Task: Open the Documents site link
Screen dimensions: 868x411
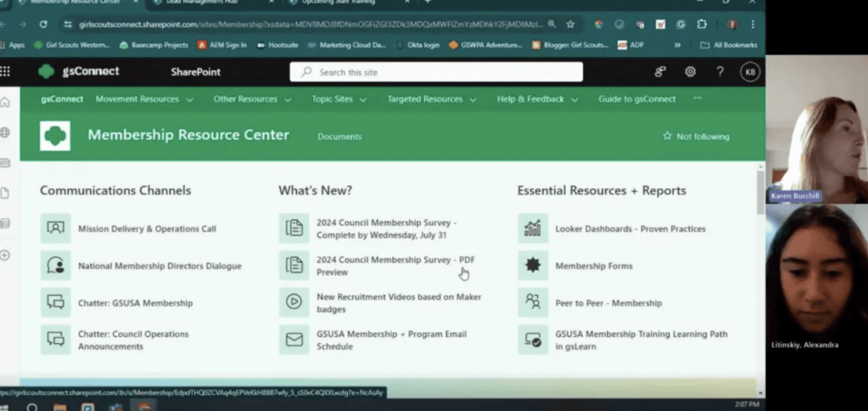Action: [x=339, y=136]
